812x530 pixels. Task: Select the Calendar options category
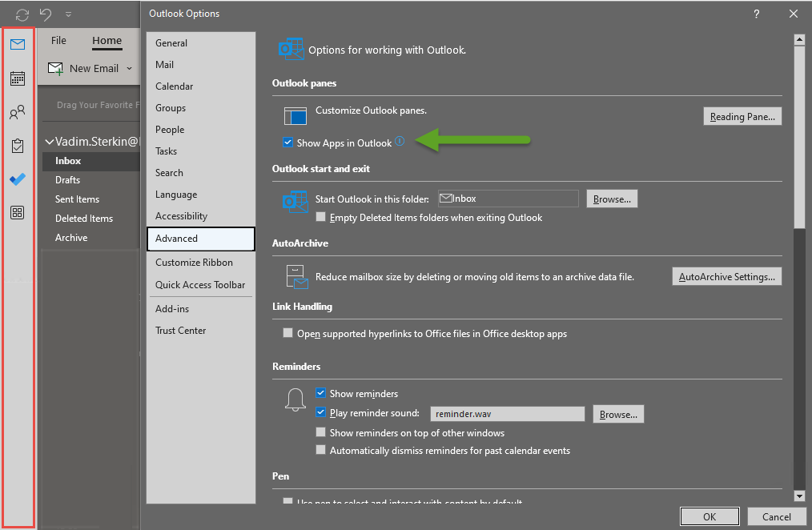(x=201, y=86)
